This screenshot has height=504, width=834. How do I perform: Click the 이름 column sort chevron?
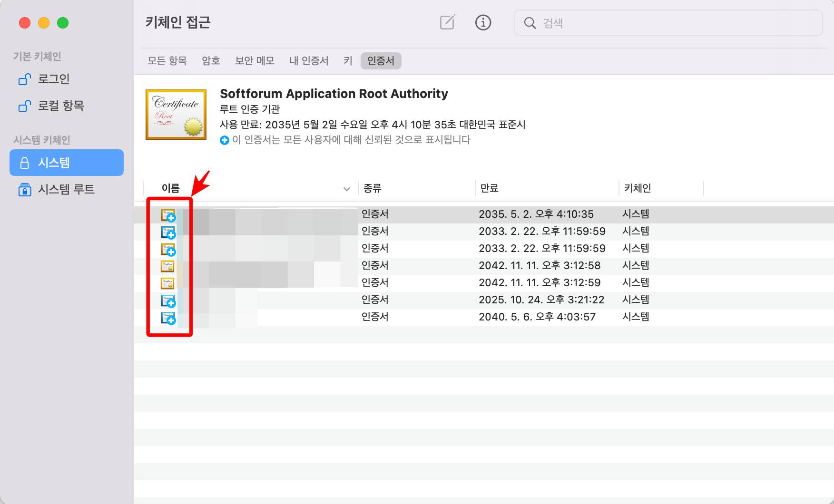347,189
